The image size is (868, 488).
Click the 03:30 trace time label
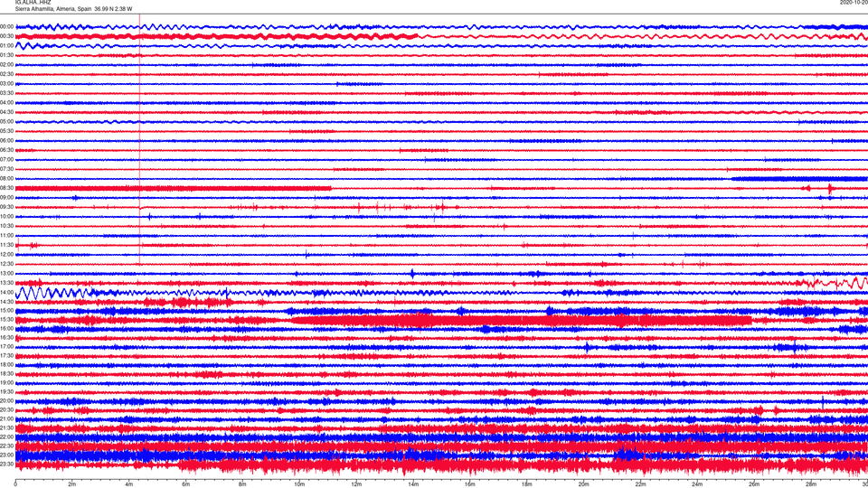point(7,93)
